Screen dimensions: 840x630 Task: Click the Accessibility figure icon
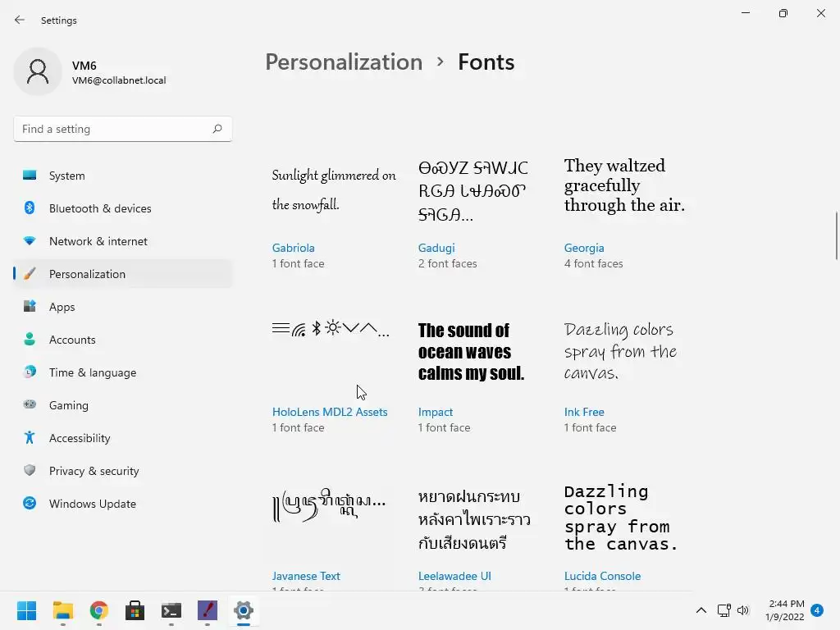[30, 438]
